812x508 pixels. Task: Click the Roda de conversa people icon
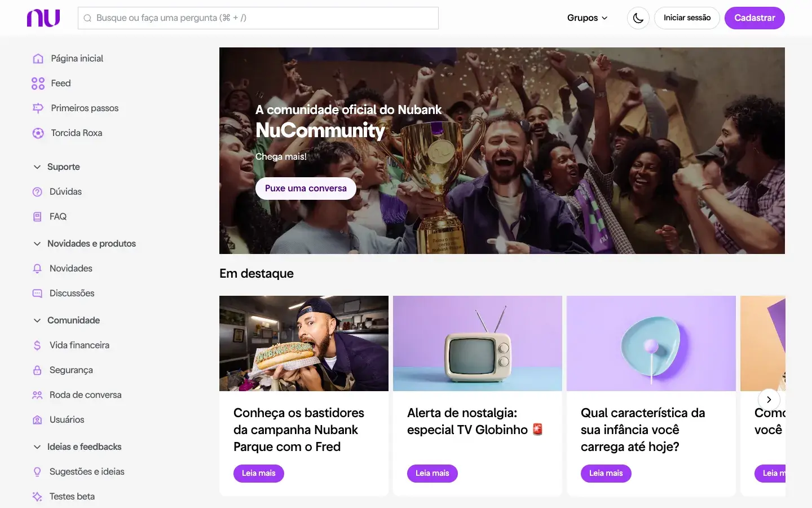click(x=37, y=395)
